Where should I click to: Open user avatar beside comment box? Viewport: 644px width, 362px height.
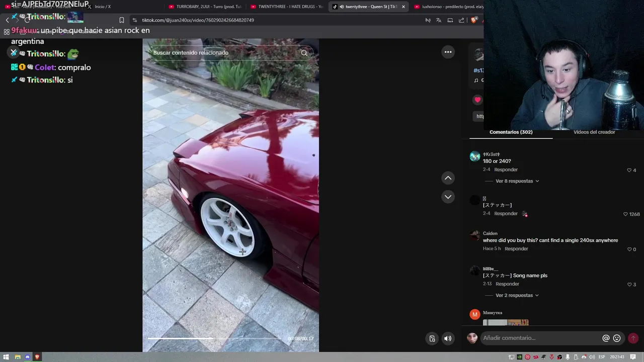tap(472, 338)
